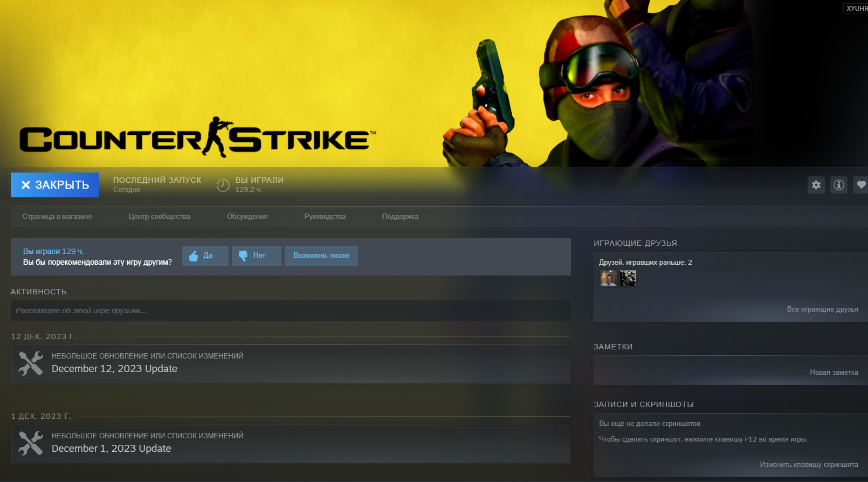
Task: Click the playtime clock icon
Action: pos(223,185)
